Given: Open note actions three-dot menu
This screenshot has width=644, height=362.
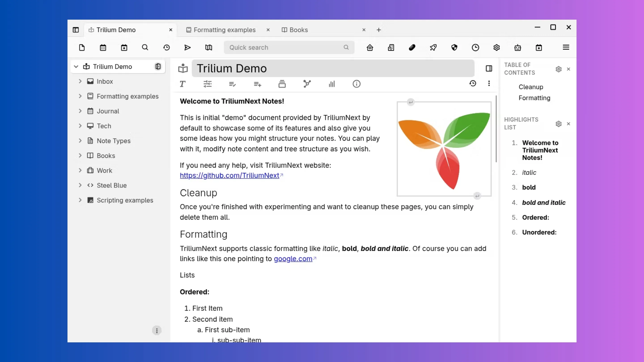Looking at the screenshot, I should pos(489,83).
